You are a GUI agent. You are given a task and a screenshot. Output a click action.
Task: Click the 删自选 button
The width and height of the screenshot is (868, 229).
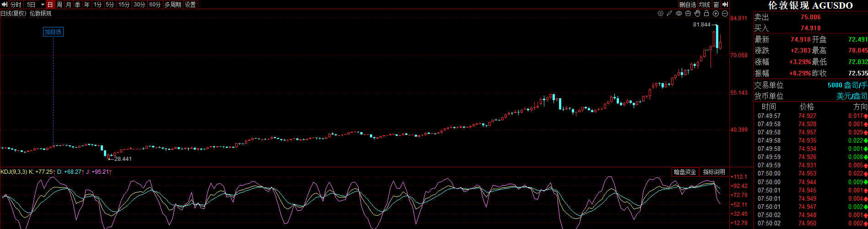[688, 5]
